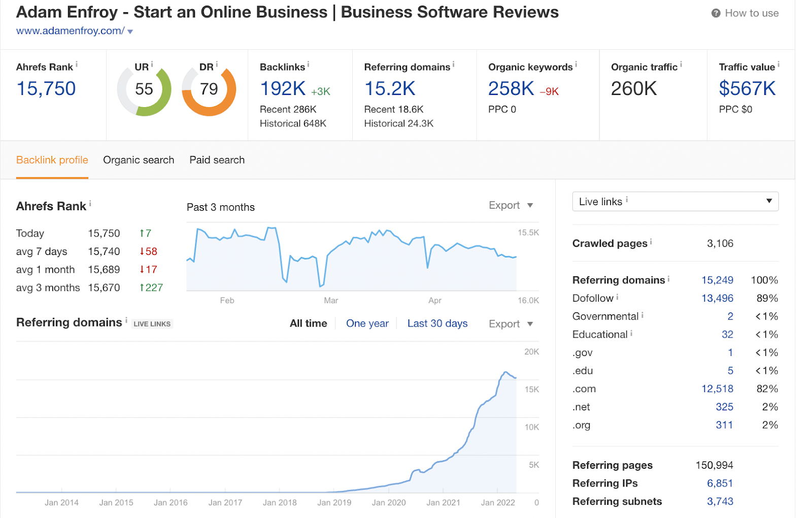
Task: Click the avg 3 months rank 15,670
Action: (104, 288)
